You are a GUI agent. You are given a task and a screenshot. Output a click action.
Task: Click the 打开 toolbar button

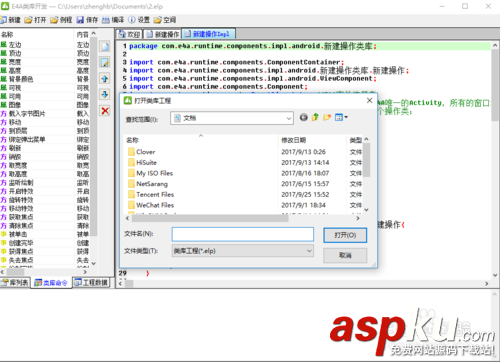pyautogui.click(x=35, y=20)
